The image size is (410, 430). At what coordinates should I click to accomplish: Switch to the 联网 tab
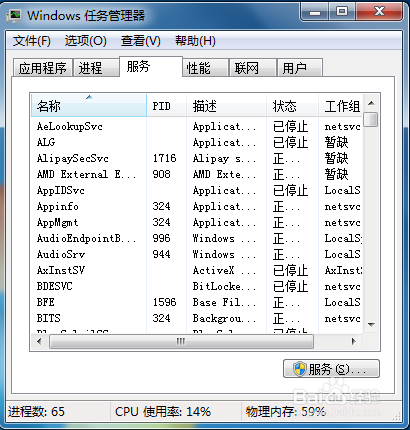[x=253, y=68]
